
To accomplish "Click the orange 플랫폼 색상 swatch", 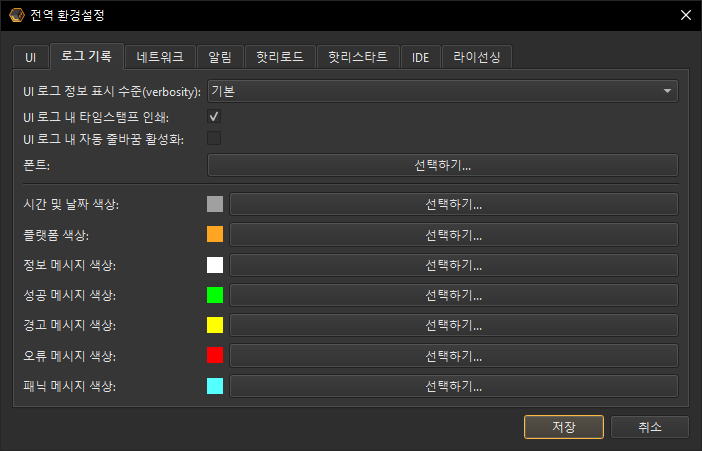I will coord(215,234).
